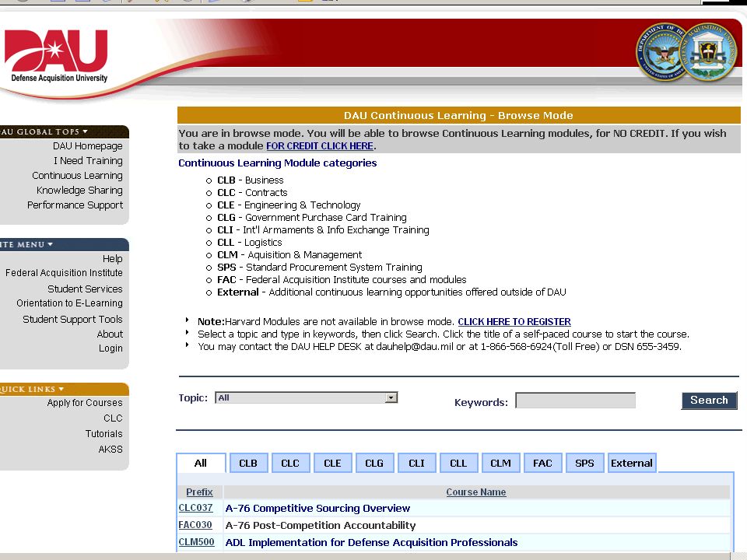
Task: Click the Keywords input field
Action: [575, 401]
